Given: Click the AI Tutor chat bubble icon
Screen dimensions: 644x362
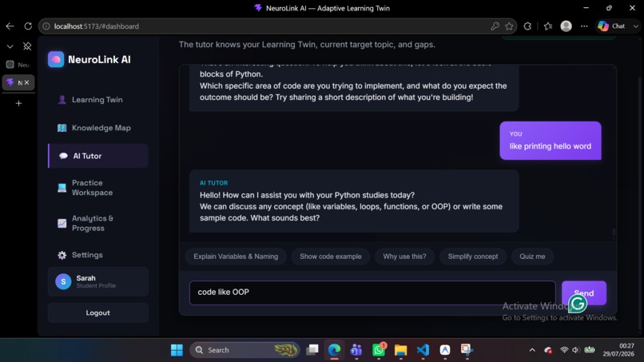Looking at the screenshot, I should click(x=63, y=156).
